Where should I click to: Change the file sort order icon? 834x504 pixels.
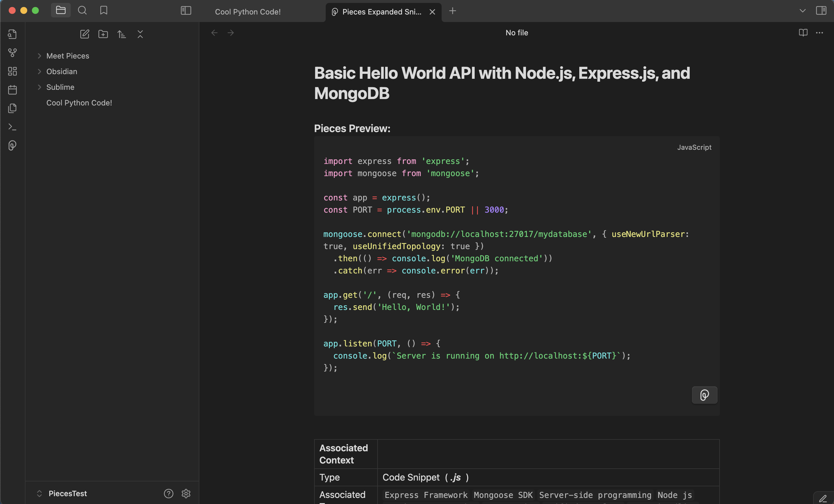tap(121, 34)
